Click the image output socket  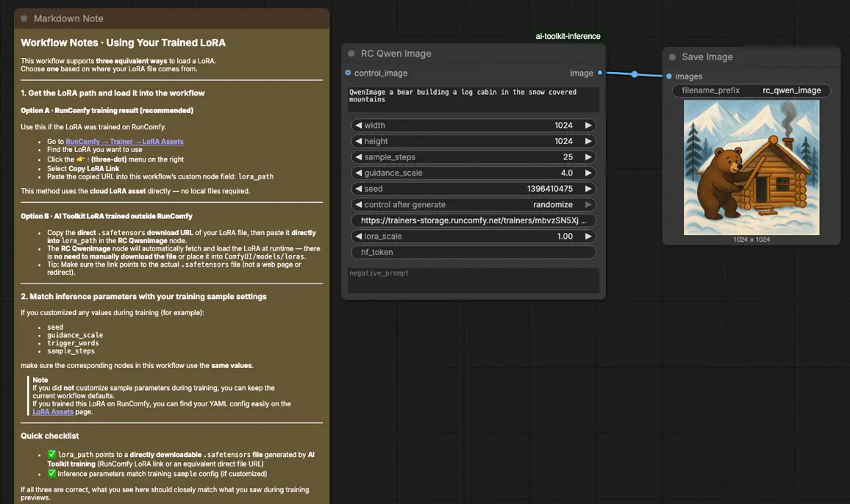[x=599, y=73]
